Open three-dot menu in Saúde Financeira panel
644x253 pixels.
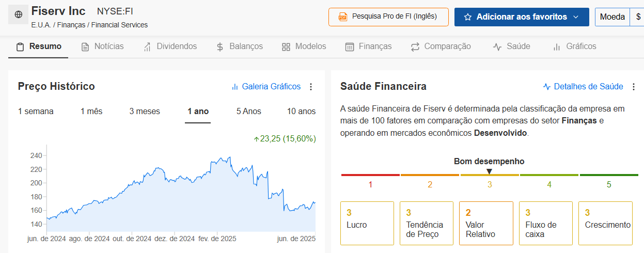634,87
